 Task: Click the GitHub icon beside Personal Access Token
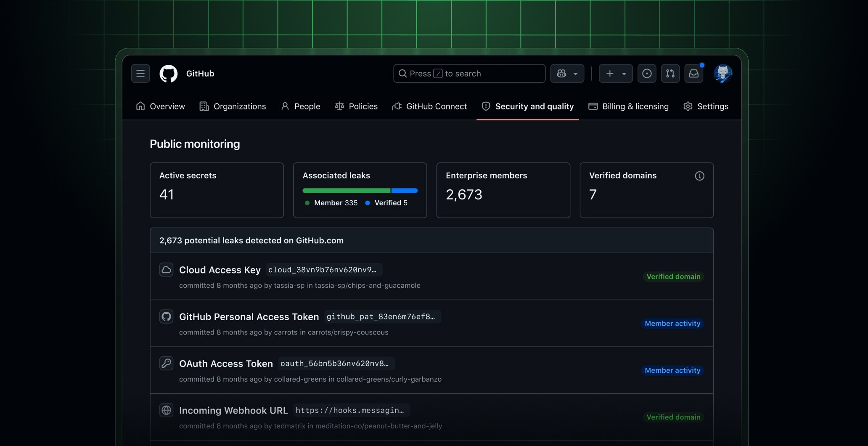point(166,316)
